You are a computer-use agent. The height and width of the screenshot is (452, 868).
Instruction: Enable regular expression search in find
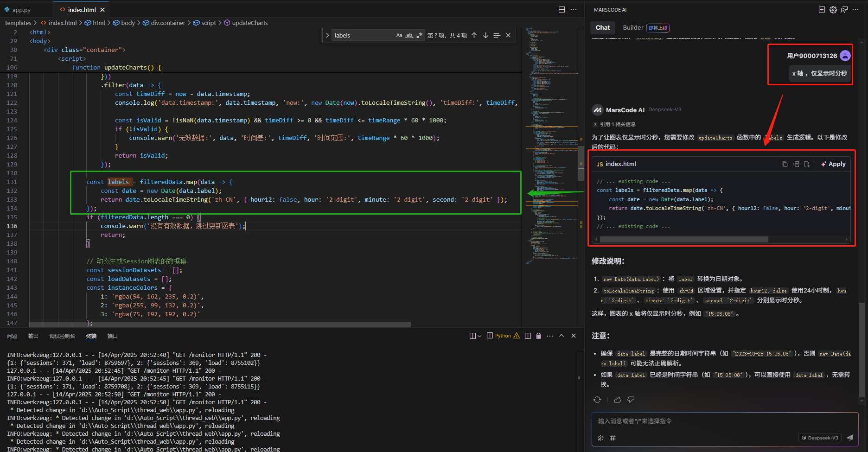point(419,35)
